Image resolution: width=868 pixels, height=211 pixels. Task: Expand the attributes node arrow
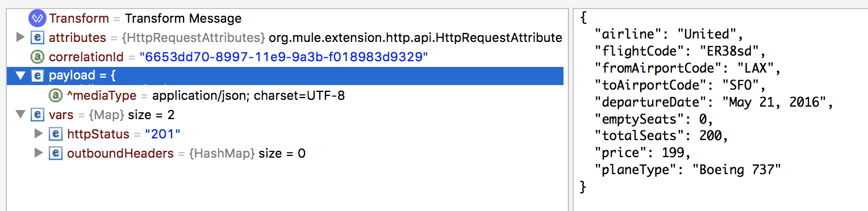click(20, 38)
